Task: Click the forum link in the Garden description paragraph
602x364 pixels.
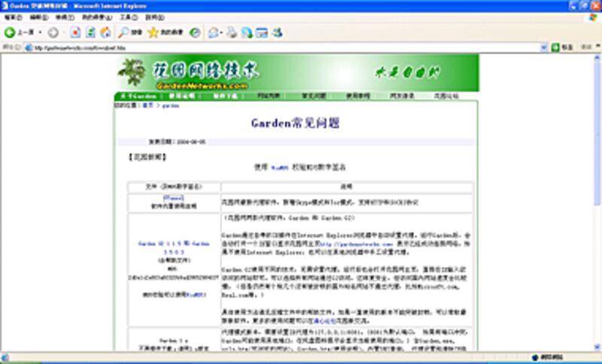Action: (x=325, y=320)
